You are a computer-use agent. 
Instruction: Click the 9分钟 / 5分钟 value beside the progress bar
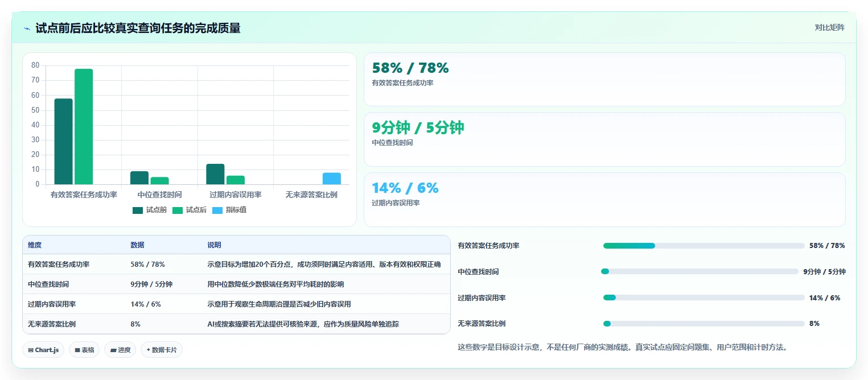click(824, 272)
